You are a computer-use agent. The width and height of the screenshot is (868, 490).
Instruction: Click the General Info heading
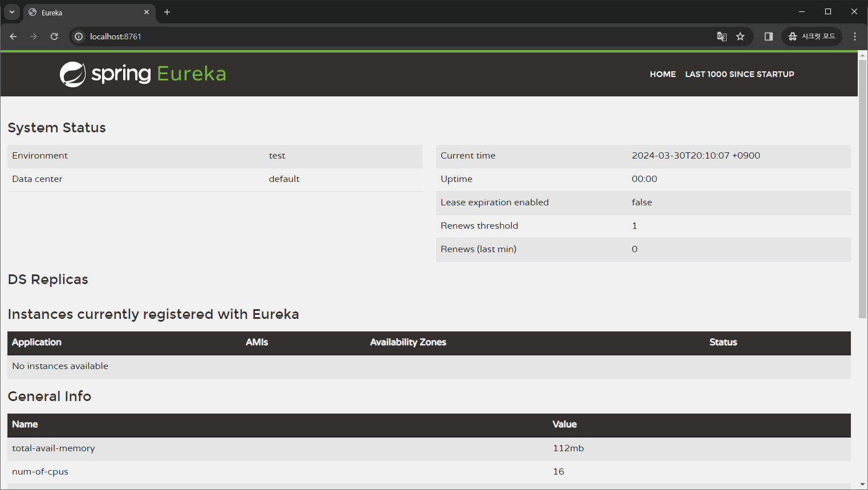(50, 396)
